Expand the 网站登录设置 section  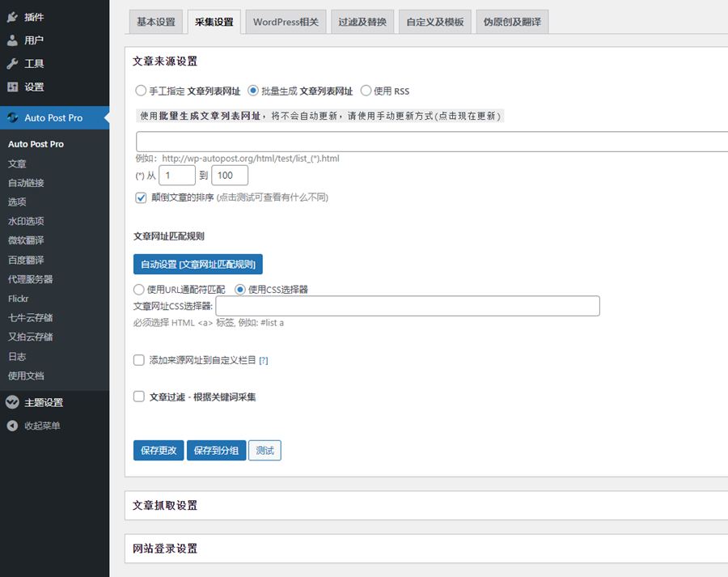165,549
